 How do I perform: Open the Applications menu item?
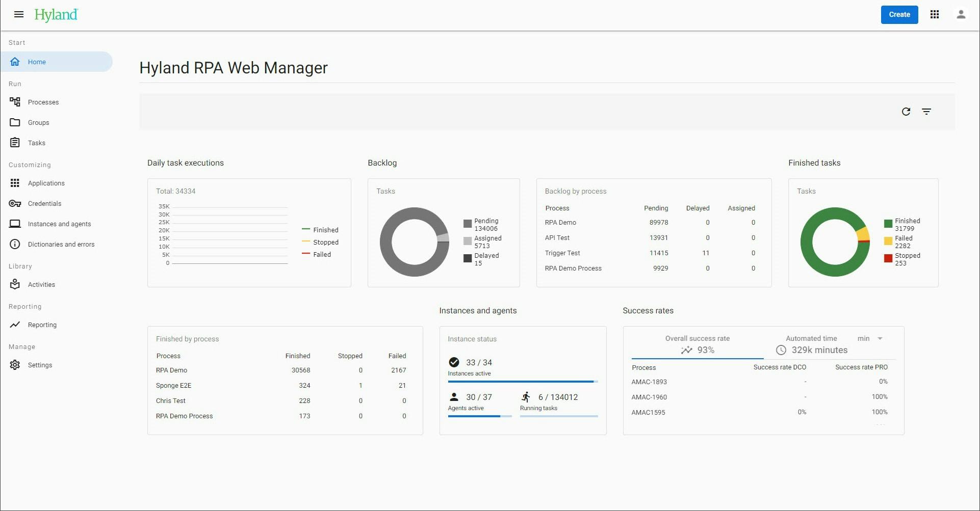pyautogui.click(x=57, y=183)
